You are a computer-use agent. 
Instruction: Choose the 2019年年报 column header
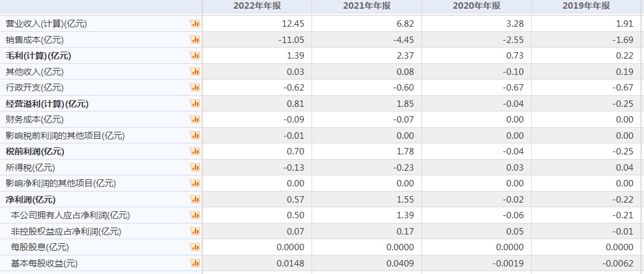click(x=586, y=6)
